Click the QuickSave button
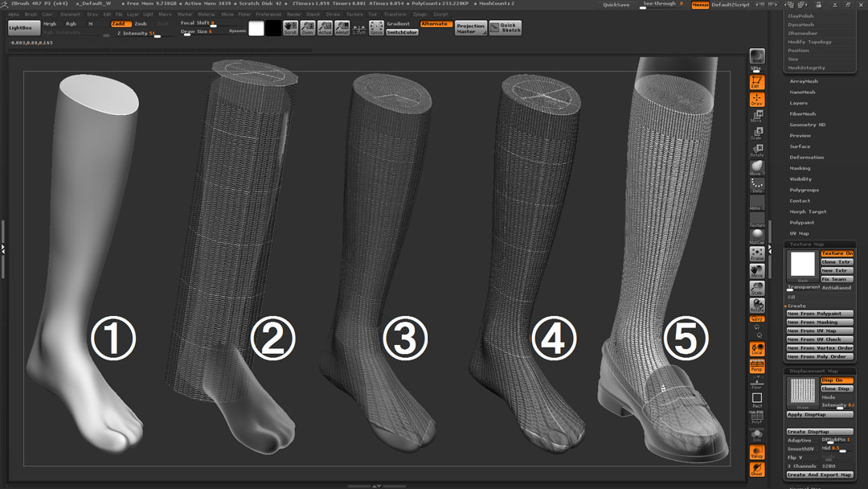Image resolution: width=868 pixels, height=489 pixels. [x=616, y=5]
